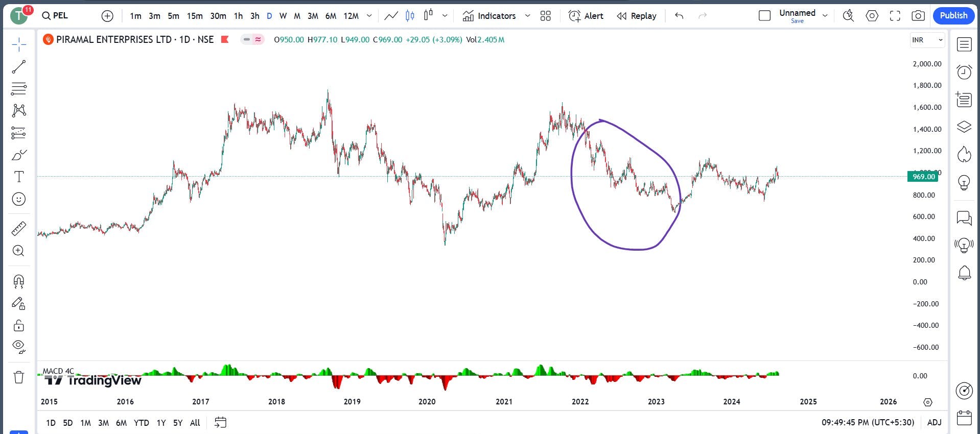The height and width of the screenshot is (434, 980).
Task: Open the Indicators dialog
Action: pos(489,16)
